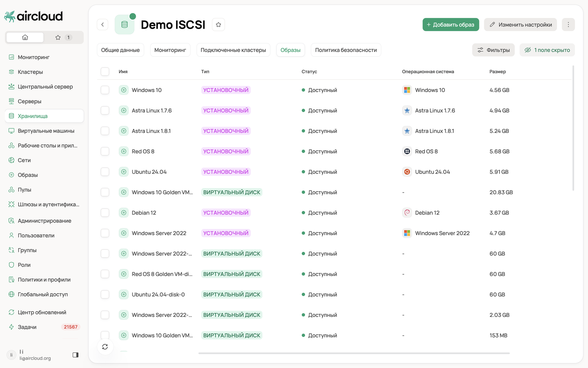Image resolution: width=588 pixels, height=368 pixels.
Task: Switch to Политика безопасности tab
Action: tap(346, 50)
